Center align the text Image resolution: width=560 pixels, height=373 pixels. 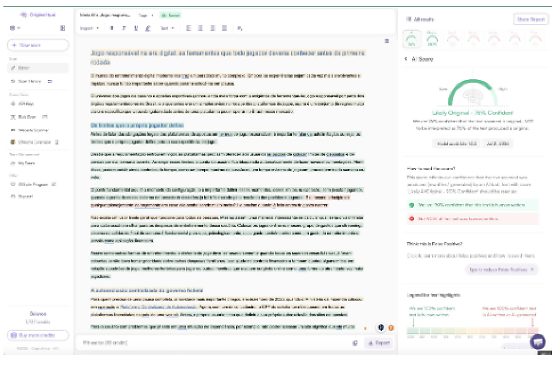(x=200, y=28)
